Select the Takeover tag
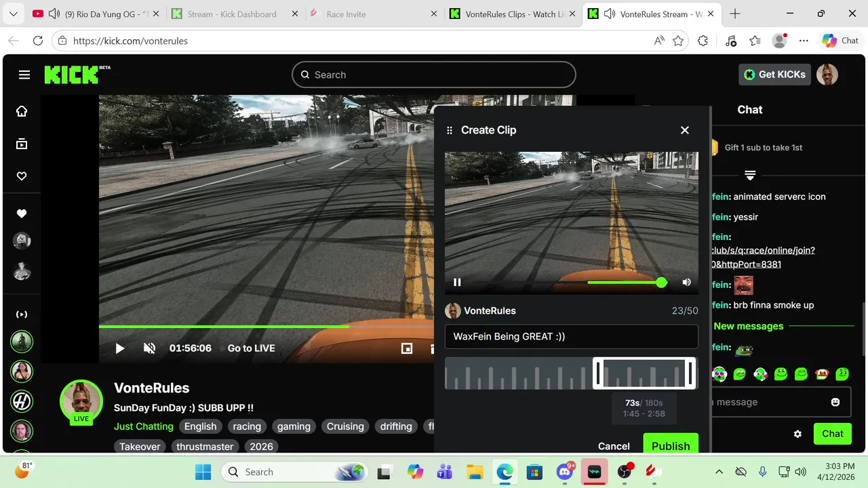This screenshot has width=868, height=488. point(140,446)
